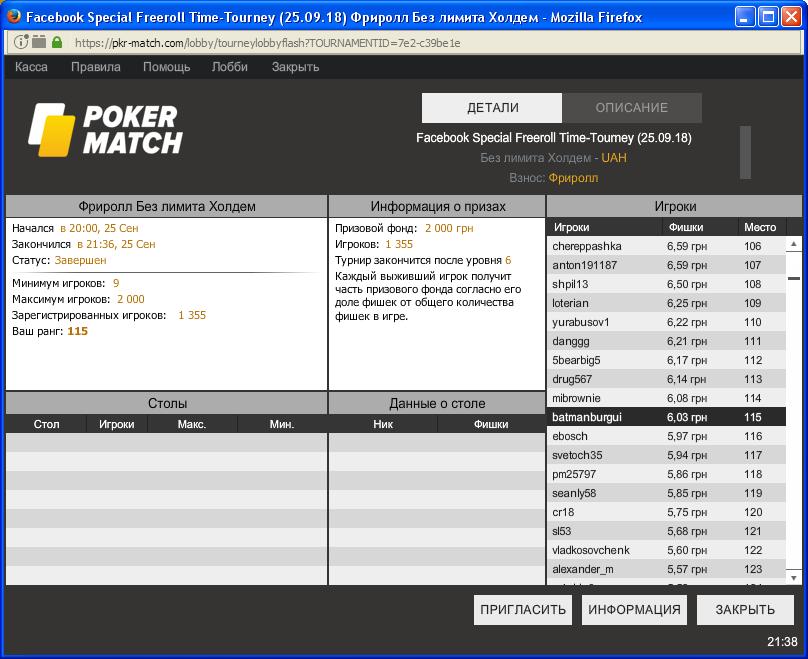Click the ЗАКРЫТЬ button at bottom right
Image resolution: width=808 pixels, height=659 pixels.
pyautogui.click(x=745, y=610)
